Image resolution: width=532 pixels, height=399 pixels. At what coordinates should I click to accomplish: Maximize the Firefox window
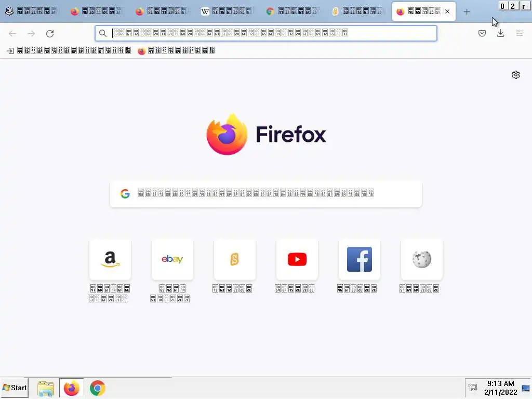(513, 6)
